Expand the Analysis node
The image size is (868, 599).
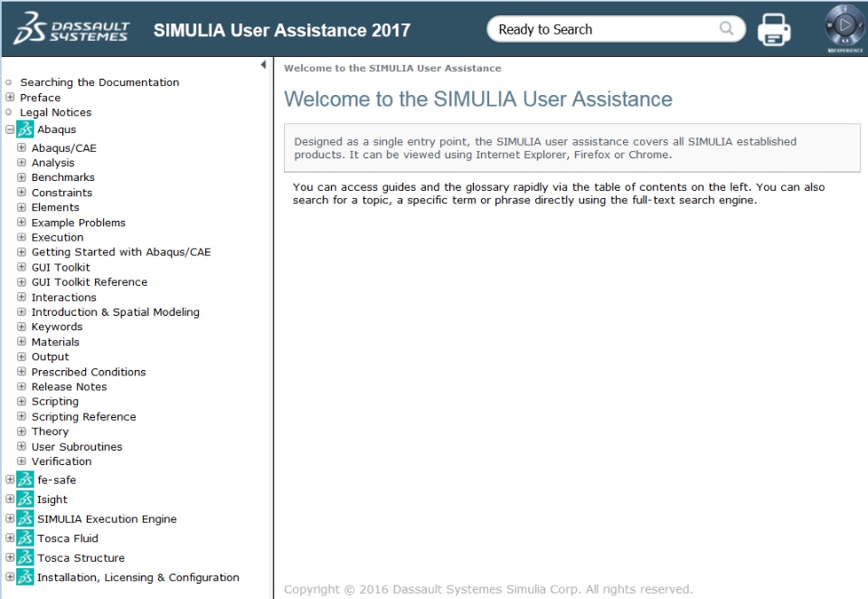[x=22, y=162]
